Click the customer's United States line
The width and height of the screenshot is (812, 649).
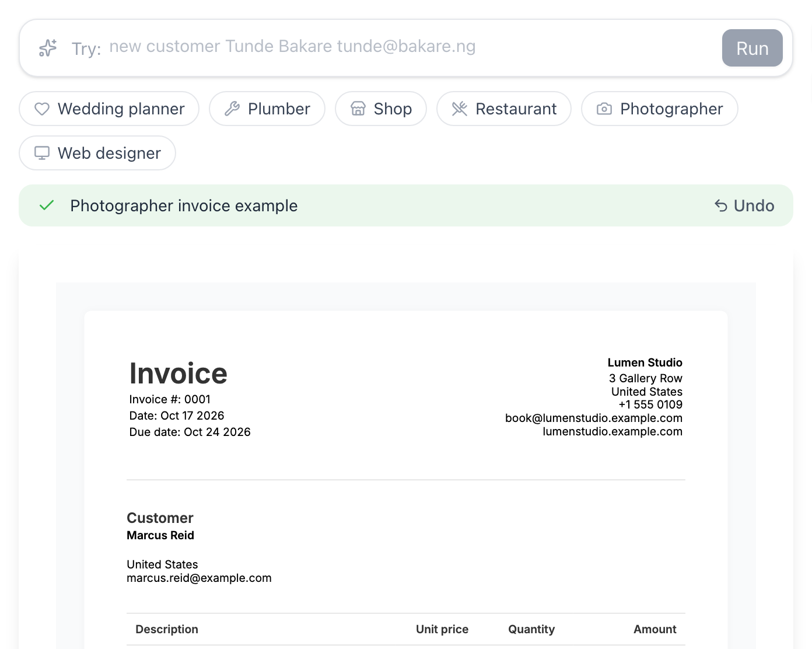[x=162, y=565]
